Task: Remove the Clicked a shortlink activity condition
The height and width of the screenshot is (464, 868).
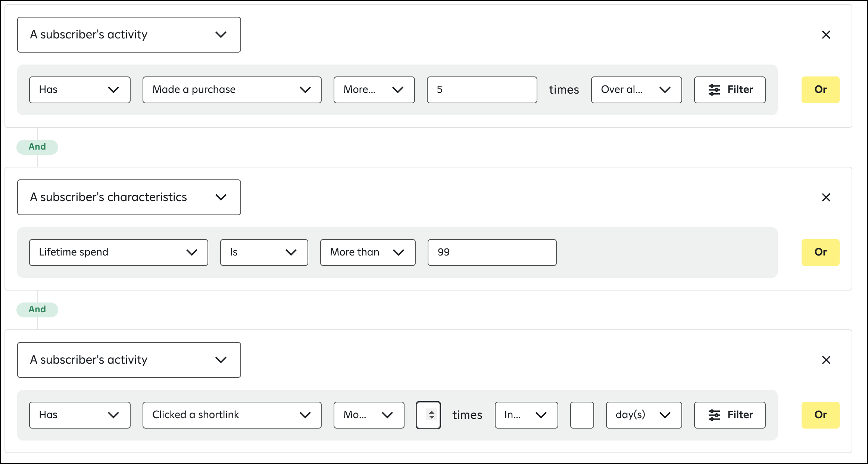Action: coord(826,360)
